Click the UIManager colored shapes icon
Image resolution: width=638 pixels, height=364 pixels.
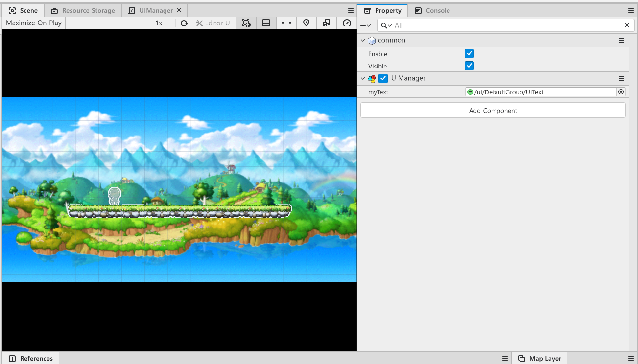372,78
